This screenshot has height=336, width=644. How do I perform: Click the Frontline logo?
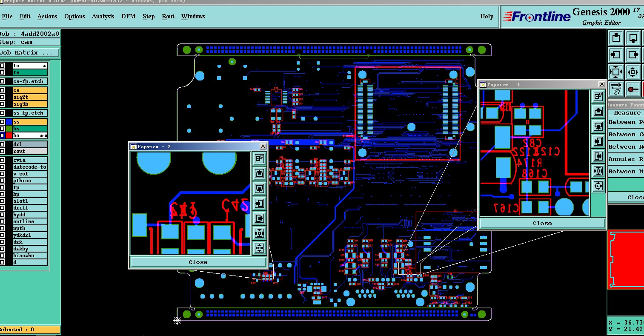click(x=536, y=17)
